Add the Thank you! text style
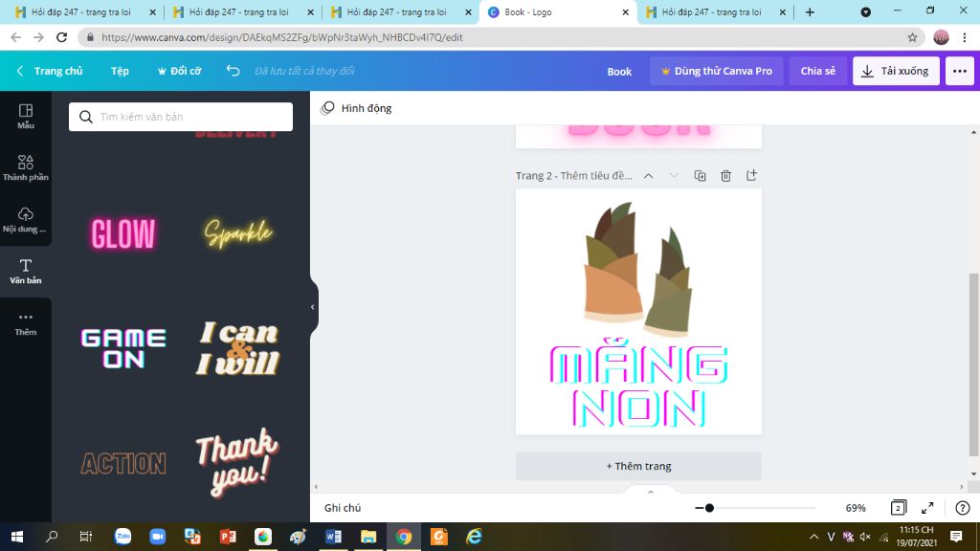 click(238, 463)
